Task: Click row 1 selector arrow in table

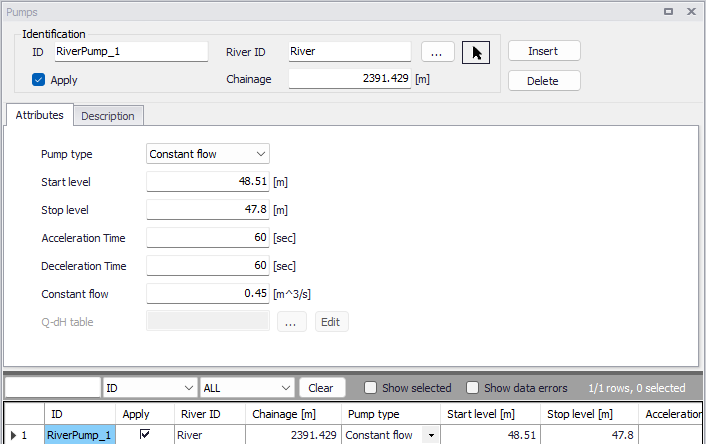Action: 14,435
